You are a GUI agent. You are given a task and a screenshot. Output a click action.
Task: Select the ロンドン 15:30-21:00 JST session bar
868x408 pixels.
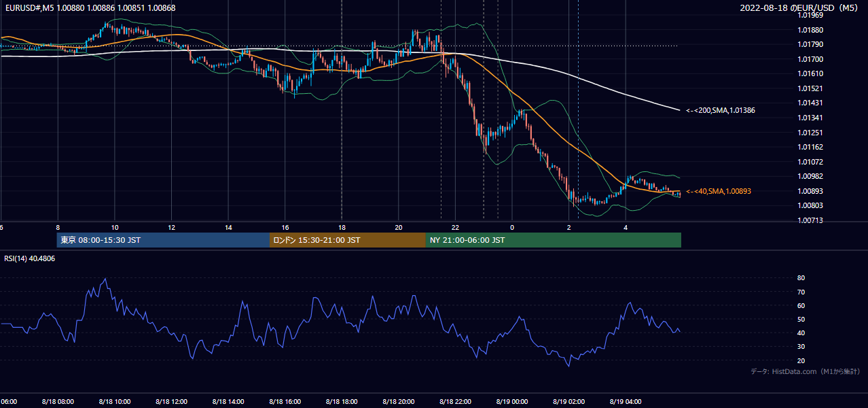348,240
